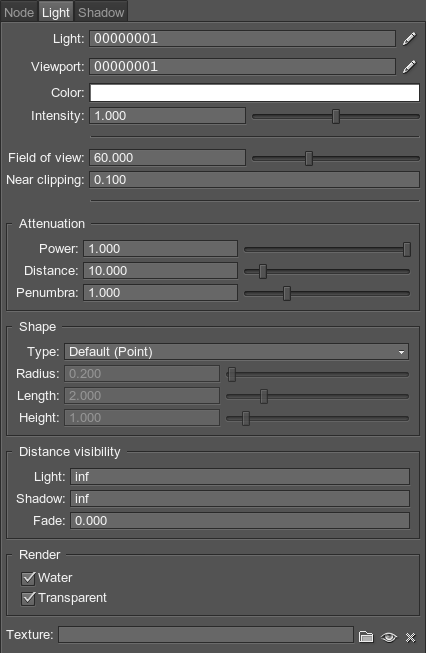Click the Attenuation Distance slider handle

(263, 271)
